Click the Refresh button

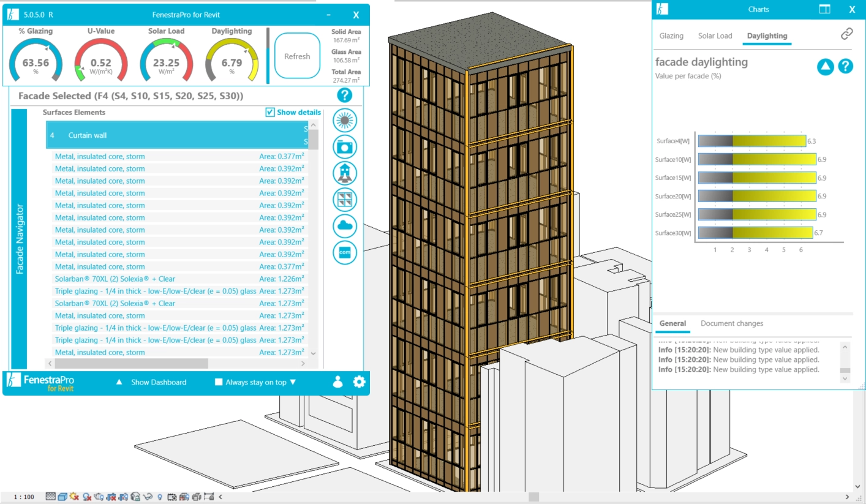[297, 56]
